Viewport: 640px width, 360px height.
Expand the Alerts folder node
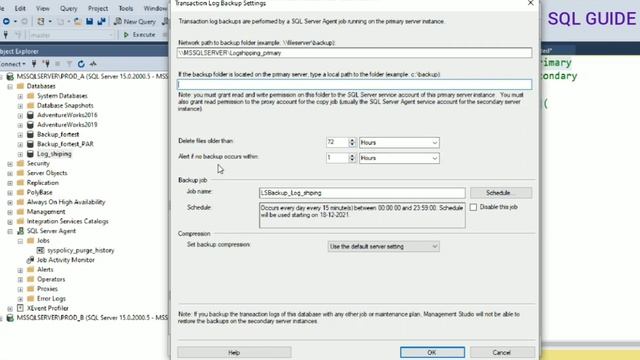pyautogui.click(x=20, y=270)
